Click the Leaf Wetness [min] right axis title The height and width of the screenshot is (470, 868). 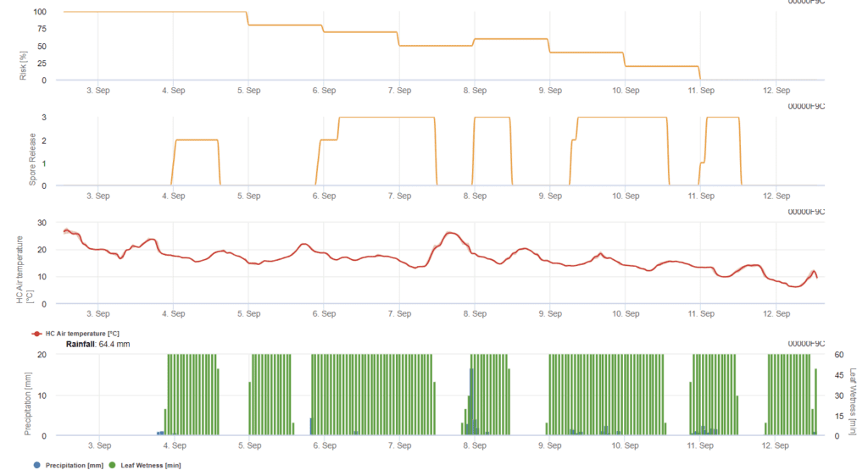tap(852, 394)
